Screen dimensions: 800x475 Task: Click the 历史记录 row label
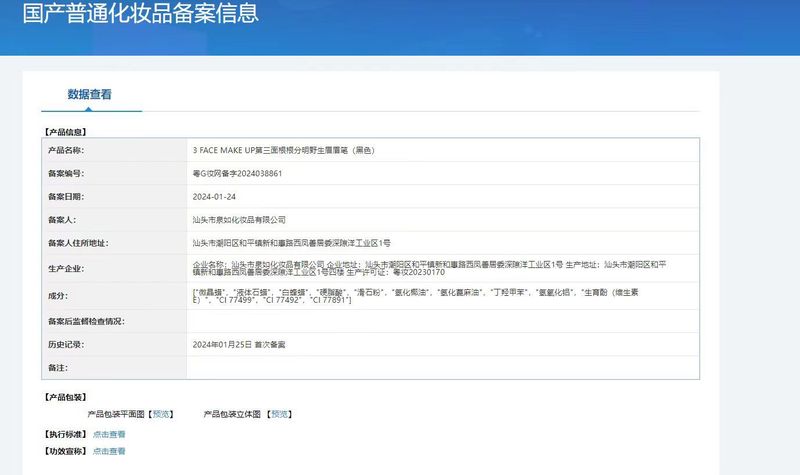[x=66, y=345]
